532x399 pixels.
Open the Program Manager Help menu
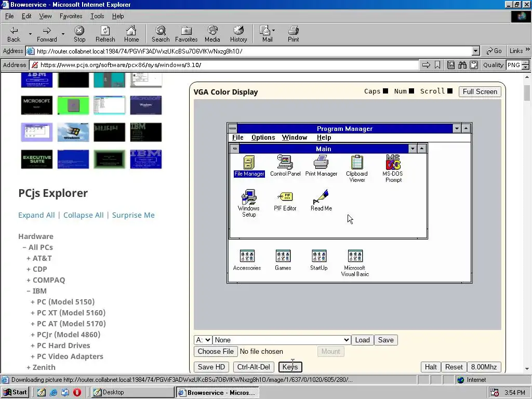coord(324,137)
